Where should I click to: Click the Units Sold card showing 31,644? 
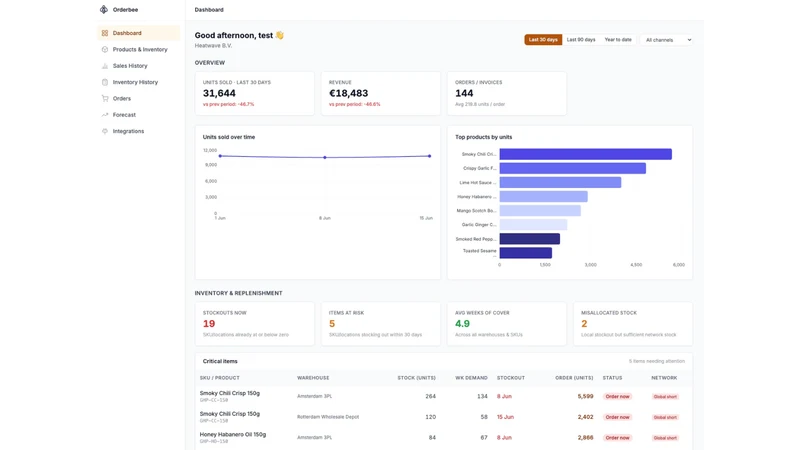(255, 93)
